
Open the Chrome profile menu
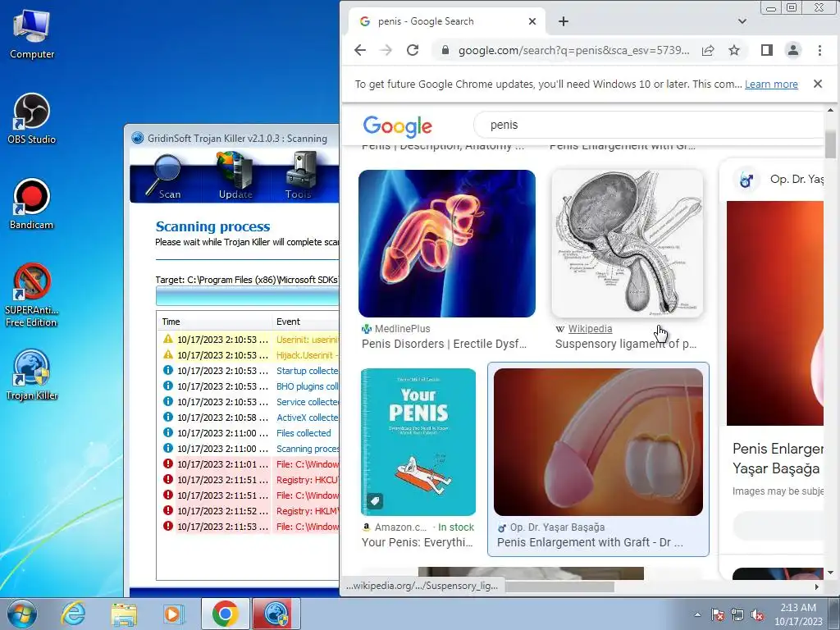point(793,50)
